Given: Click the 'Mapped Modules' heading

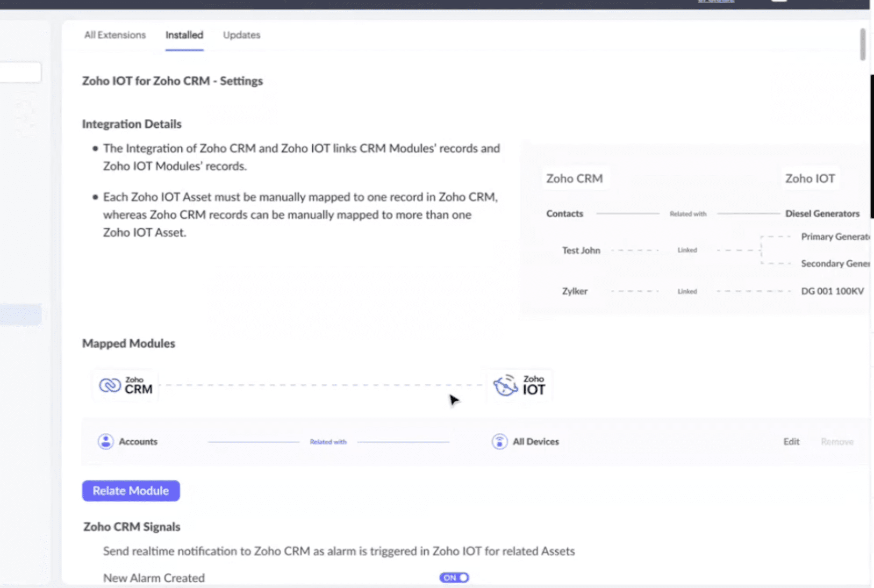Looking at the screenshot, I should click(x=129, y=344).
